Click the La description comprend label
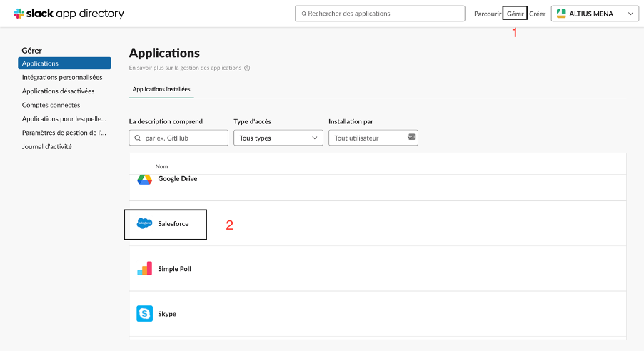Image resolution: width=644 pixels, height=351 pixels. [x=166, y=121]
